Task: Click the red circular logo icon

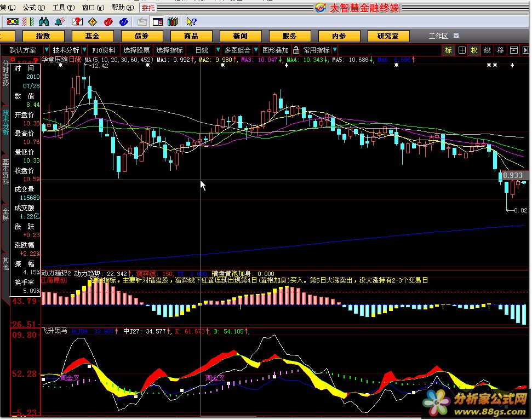Action: 108,22
